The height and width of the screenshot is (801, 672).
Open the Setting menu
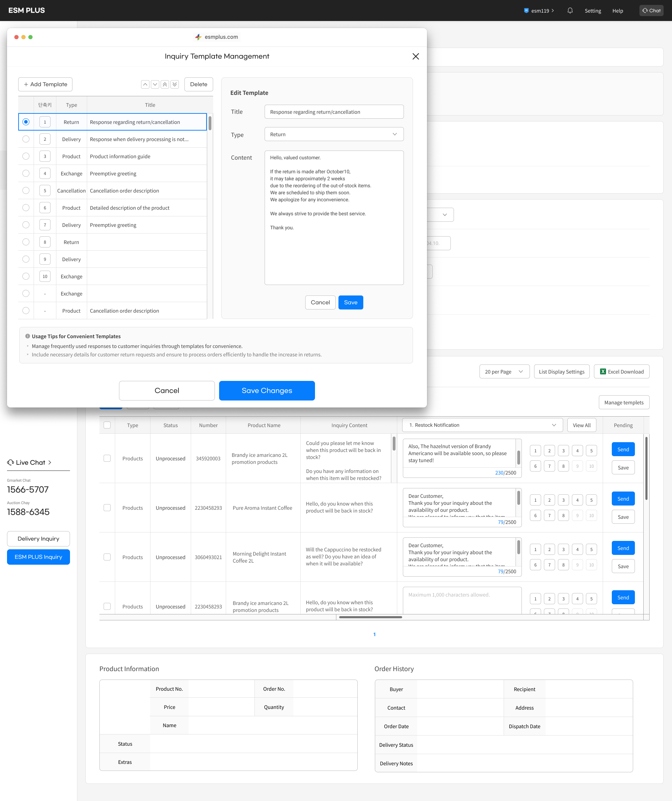tap(592, 11)
